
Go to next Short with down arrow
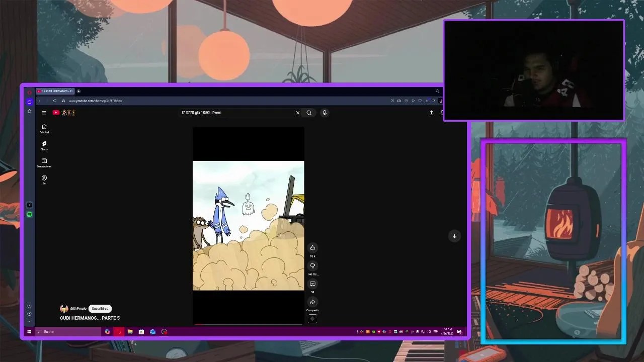coord(454,236)
